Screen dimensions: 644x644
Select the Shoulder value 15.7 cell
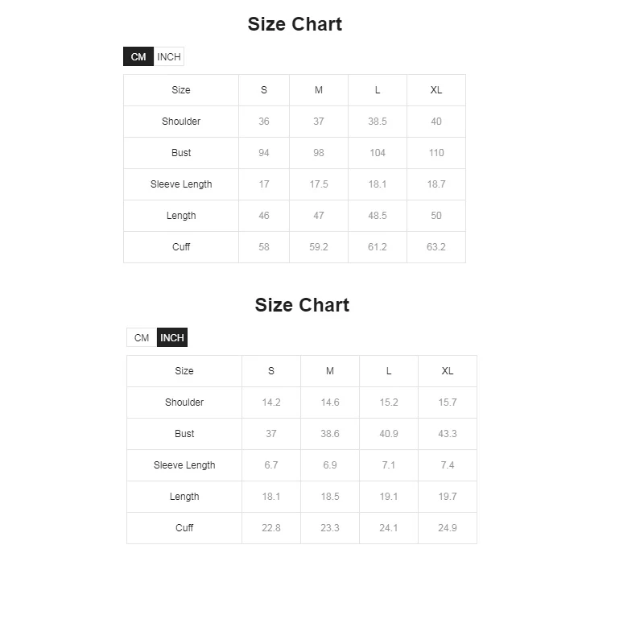pyautogui.click(x=448, y=402)
